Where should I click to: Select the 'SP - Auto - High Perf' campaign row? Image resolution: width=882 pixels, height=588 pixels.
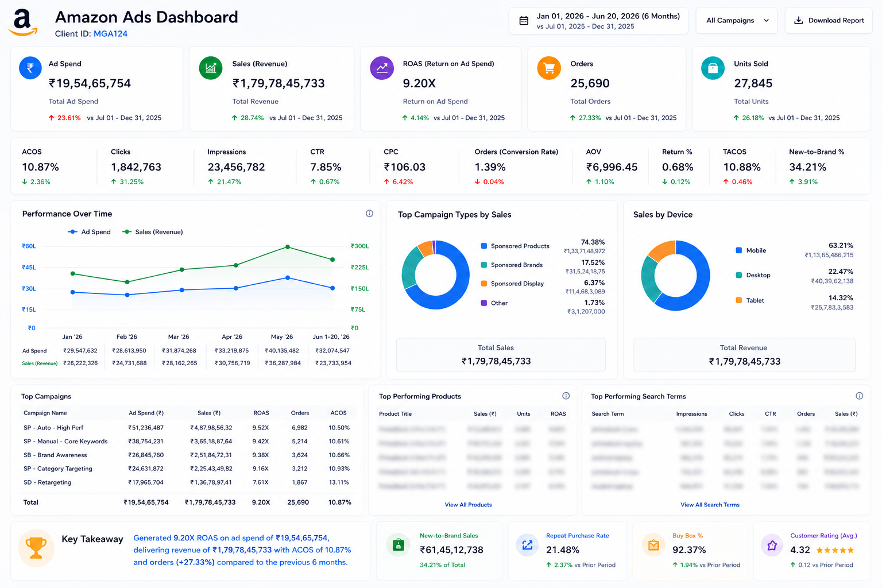pyautogui.click(x=188, y=428)
